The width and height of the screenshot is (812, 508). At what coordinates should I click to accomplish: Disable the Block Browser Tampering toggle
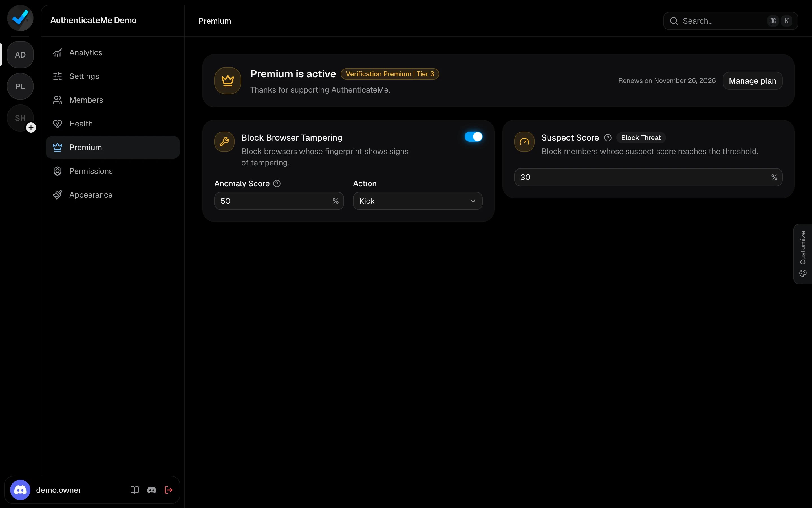473,137
